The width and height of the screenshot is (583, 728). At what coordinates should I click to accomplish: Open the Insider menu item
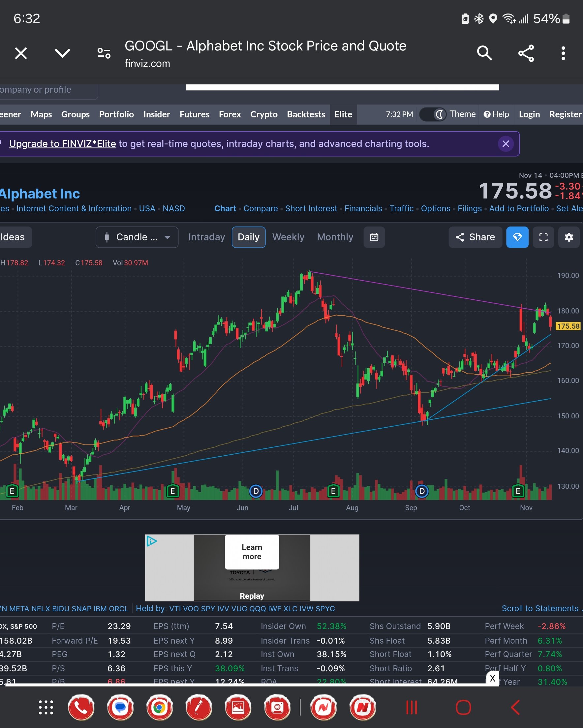click(x=157, y=114)
